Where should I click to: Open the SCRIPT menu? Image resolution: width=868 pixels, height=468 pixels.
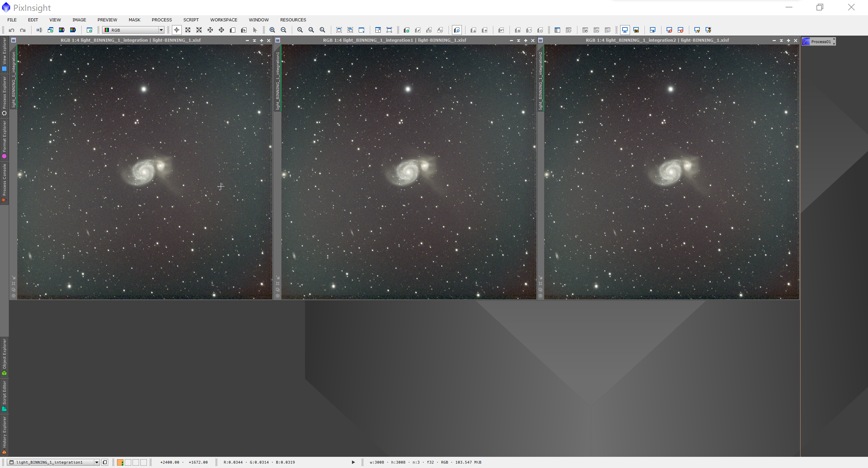click(191, 20)
